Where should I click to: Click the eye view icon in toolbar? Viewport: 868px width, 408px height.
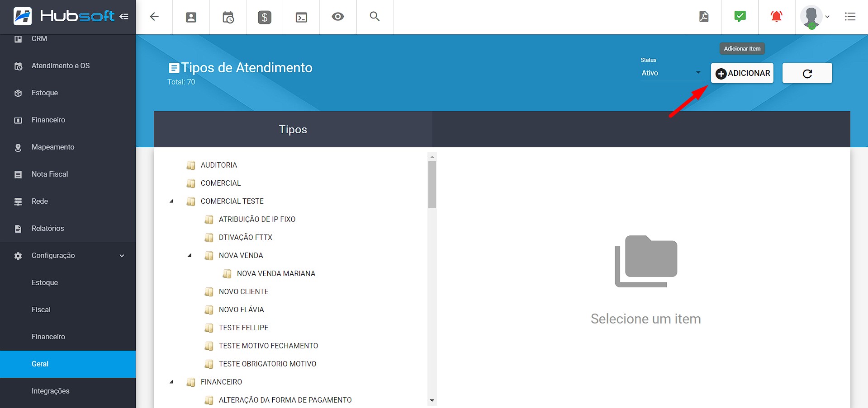338,17
